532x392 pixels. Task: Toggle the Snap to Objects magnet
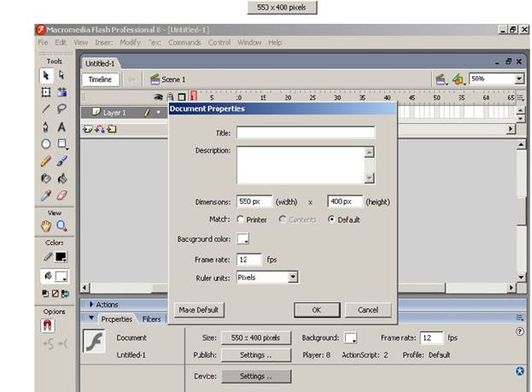tap(48, 325)
